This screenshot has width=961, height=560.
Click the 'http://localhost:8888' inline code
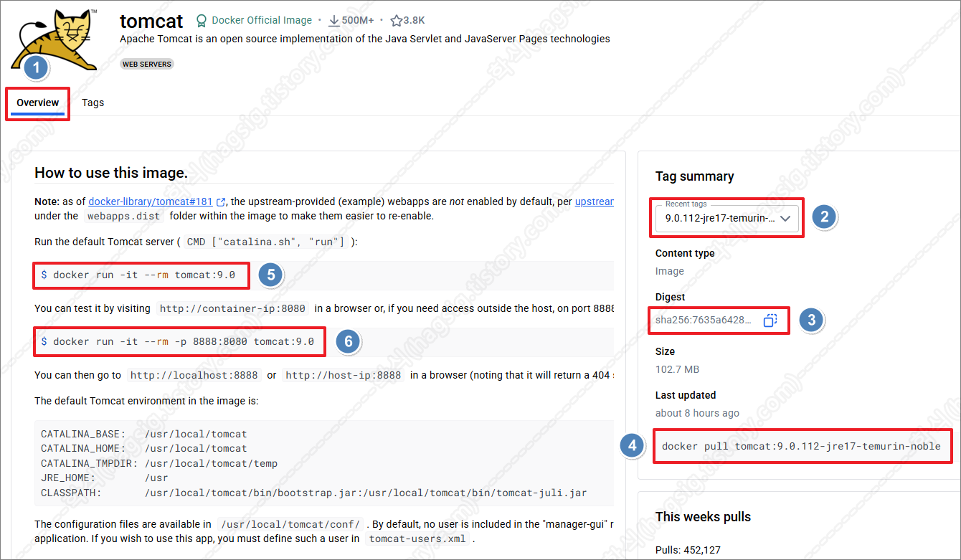click(x=194, y=375)
